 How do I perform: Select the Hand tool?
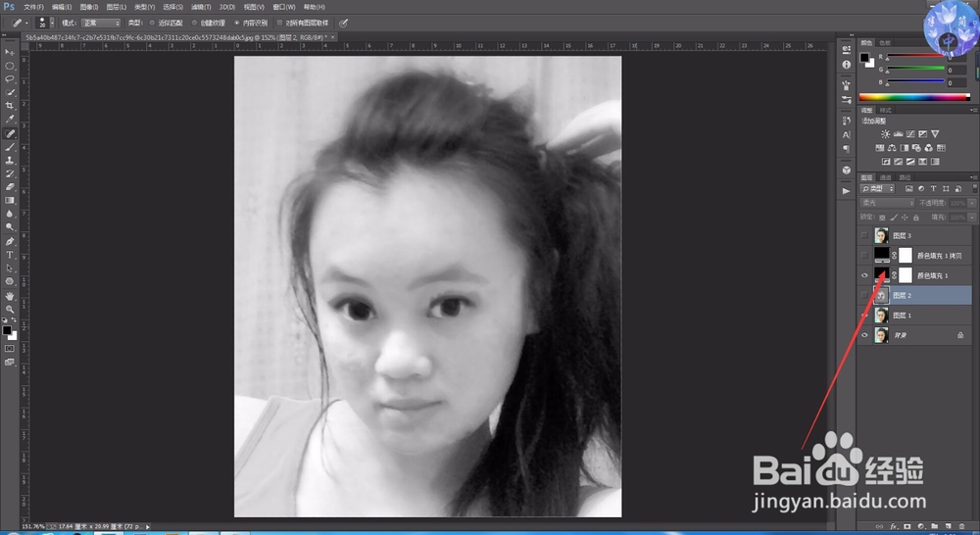(x=10, y=295)
